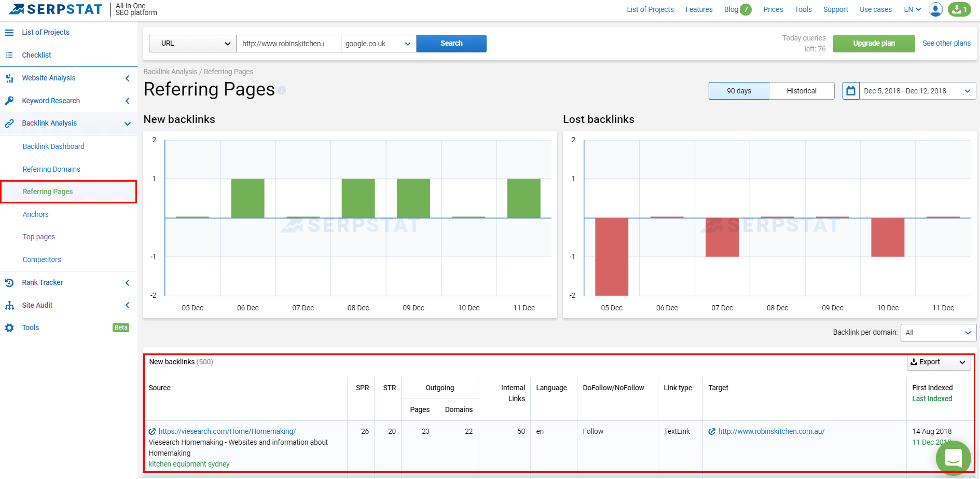Screen dimensions: 980x479
Task: Click the Rank Tracker history icon
Action: tap(9, 282)
